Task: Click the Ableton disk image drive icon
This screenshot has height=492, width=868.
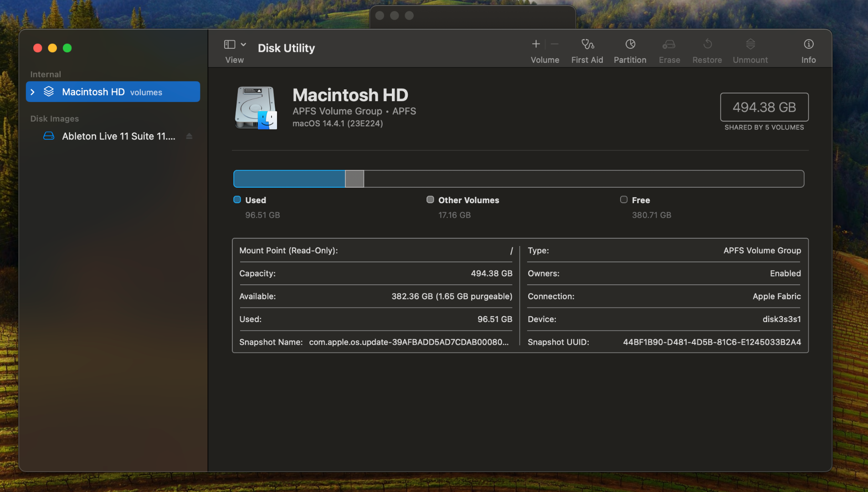Action: click(x=49, y=136)
